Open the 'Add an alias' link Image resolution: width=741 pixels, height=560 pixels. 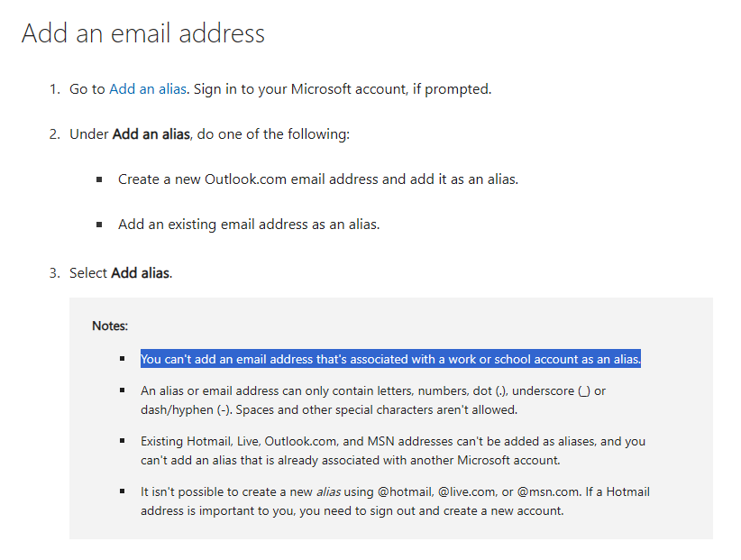(x=148, y=89)
